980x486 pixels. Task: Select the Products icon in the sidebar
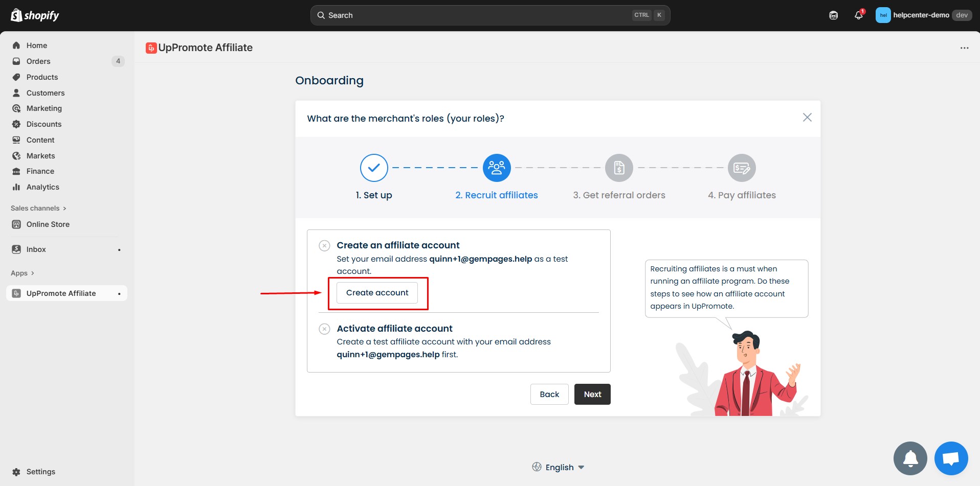coord(16,77)
